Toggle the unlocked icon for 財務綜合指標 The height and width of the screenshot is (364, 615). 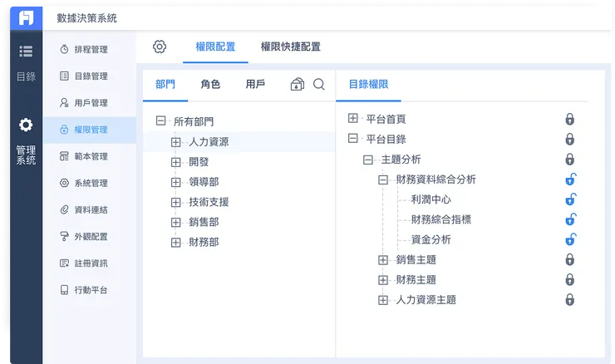tap(571, 219)
